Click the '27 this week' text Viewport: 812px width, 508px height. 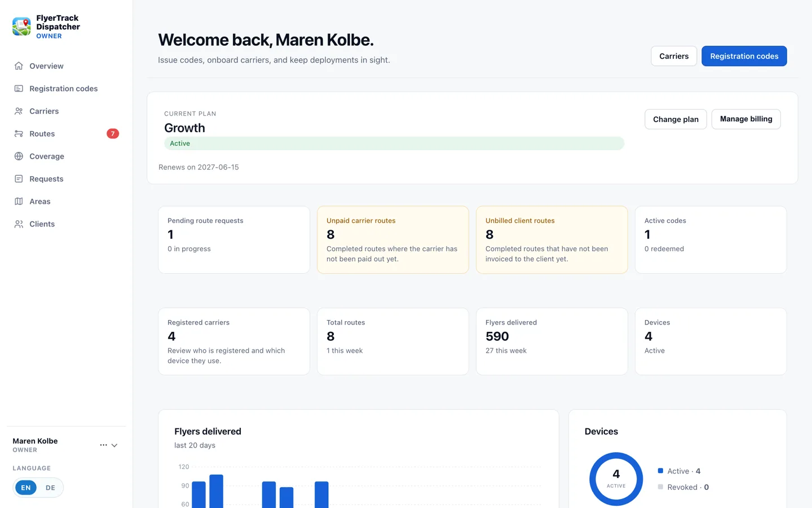506,351
